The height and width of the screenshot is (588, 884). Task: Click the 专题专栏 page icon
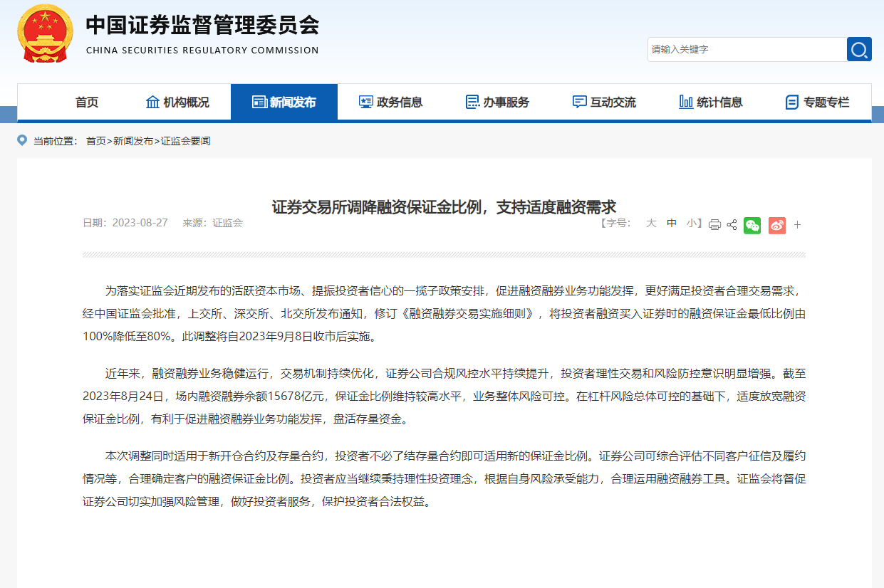(792, 102)
